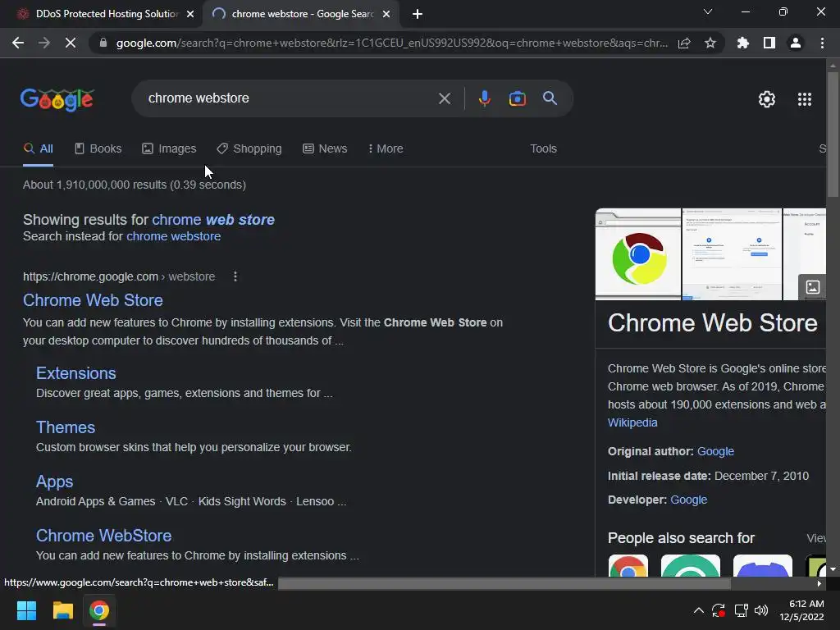Open the middle web store screenshot thumbnail
The width and height of the screenshot is (840, 630).
732,254
